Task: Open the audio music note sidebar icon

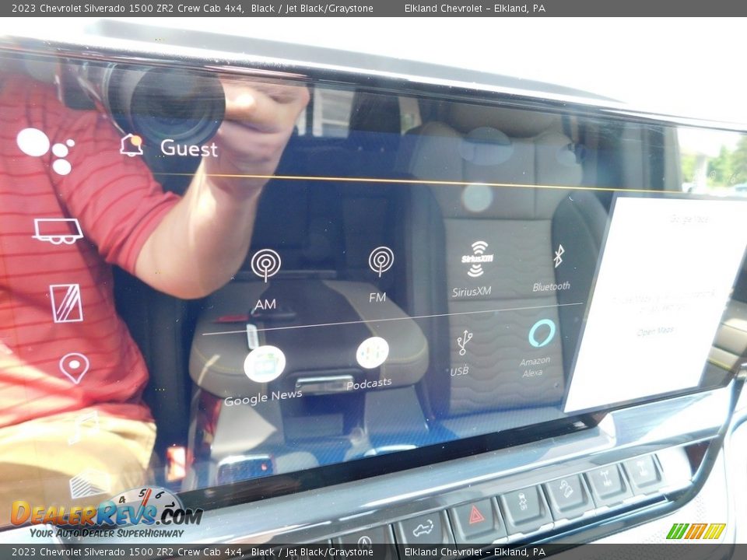Action: pos(84,428)
